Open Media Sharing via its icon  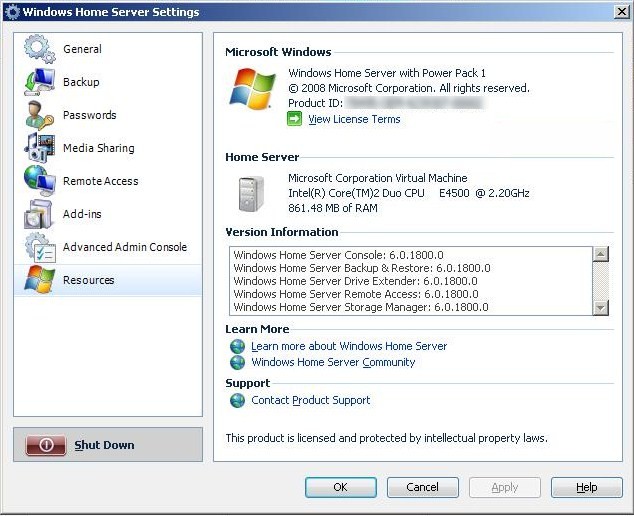pos(39,148)
